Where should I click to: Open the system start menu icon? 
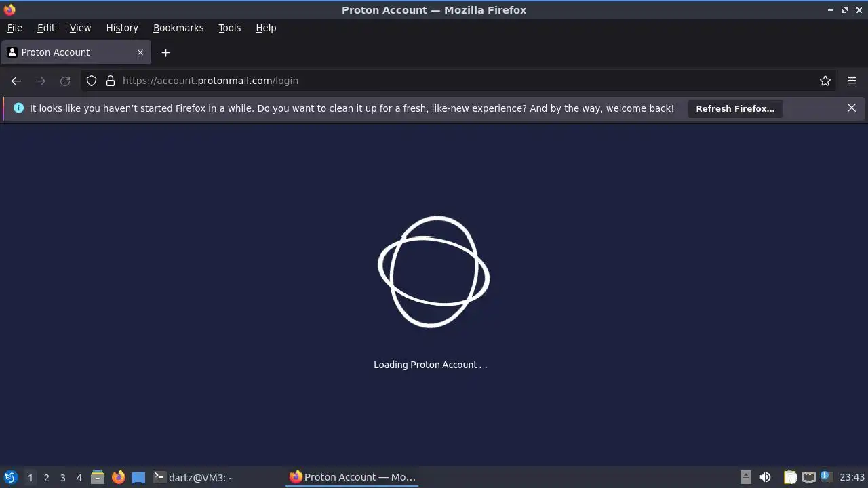click(x=10, y=477)
